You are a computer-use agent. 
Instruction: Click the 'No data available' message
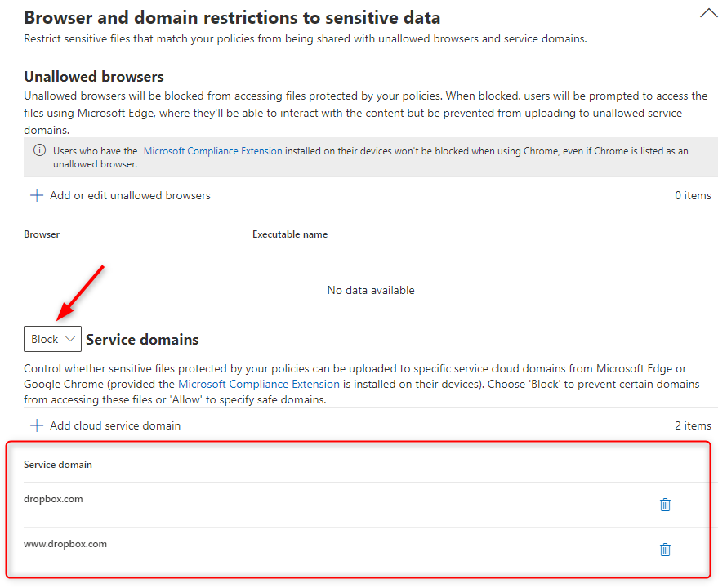[371, 291]
